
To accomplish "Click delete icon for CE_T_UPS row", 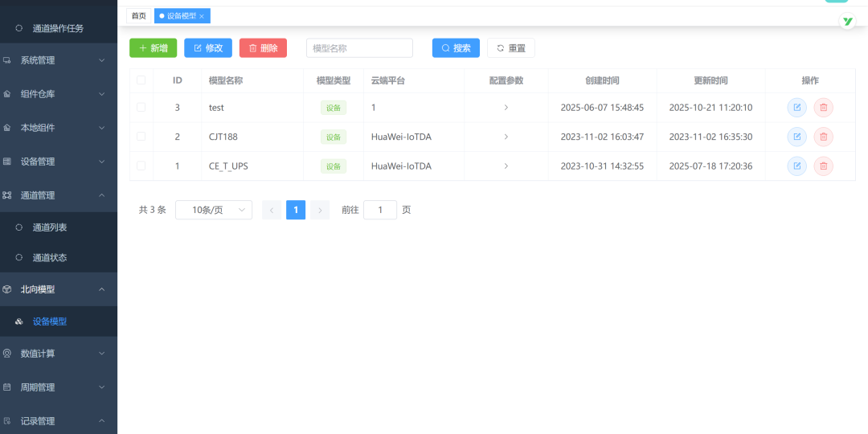I will [823, 166].
